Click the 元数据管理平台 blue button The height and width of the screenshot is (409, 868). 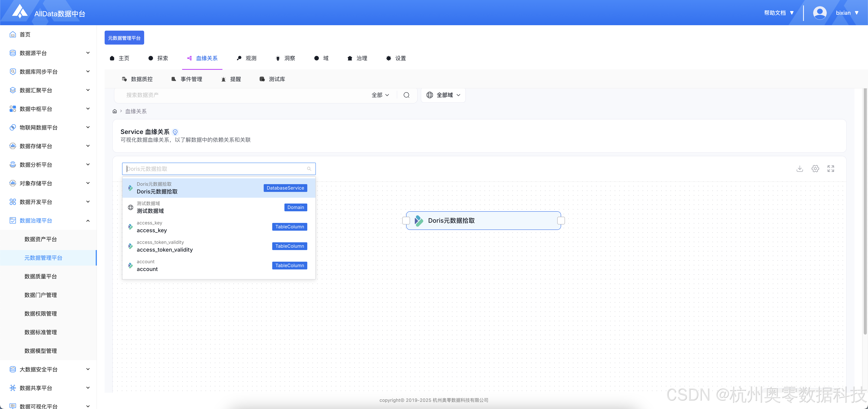pyautogui.click(x=124, y=38)
